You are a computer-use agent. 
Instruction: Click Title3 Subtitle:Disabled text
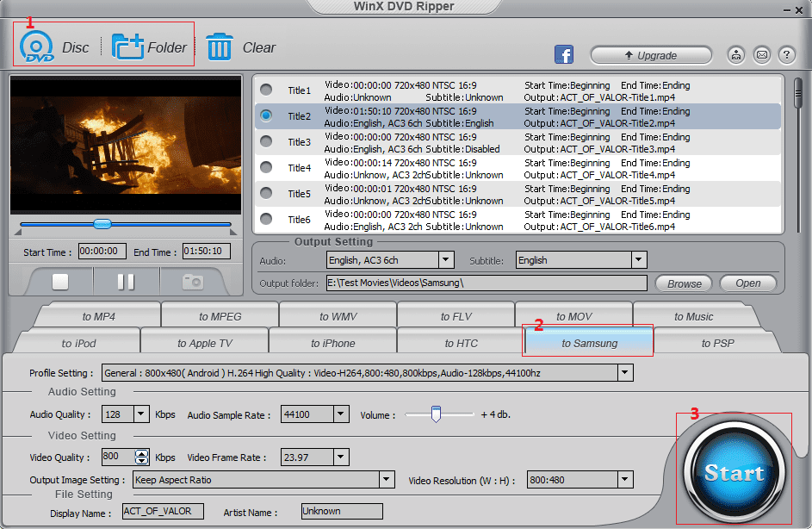(x=463, y=149)
